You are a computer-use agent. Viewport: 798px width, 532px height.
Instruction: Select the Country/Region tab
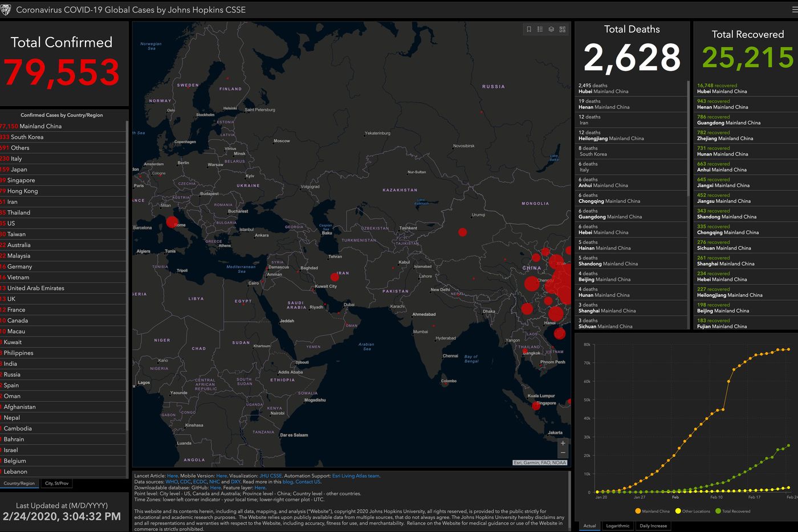click(x=19, y=484)
